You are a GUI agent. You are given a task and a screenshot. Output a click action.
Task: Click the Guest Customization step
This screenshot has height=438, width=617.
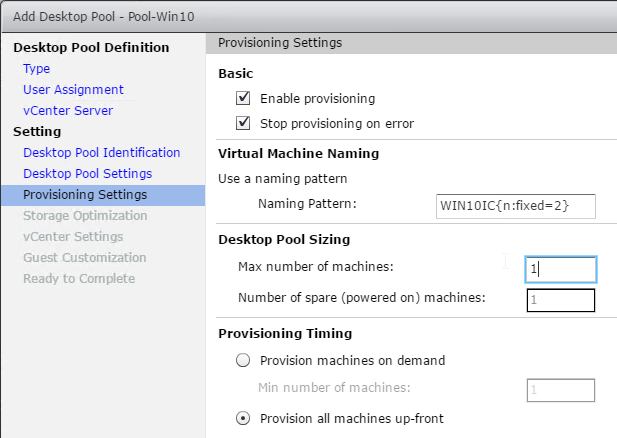pos(85,257)
